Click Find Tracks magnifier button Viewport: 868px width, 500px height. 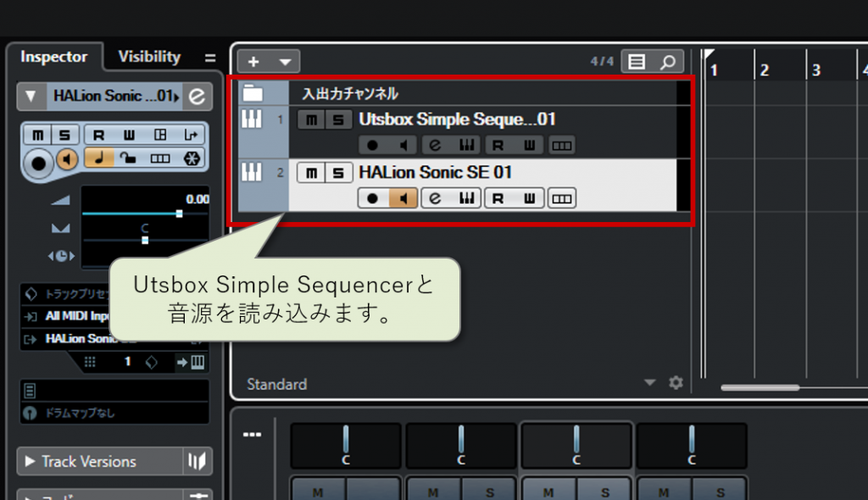(x=668, y=62)
